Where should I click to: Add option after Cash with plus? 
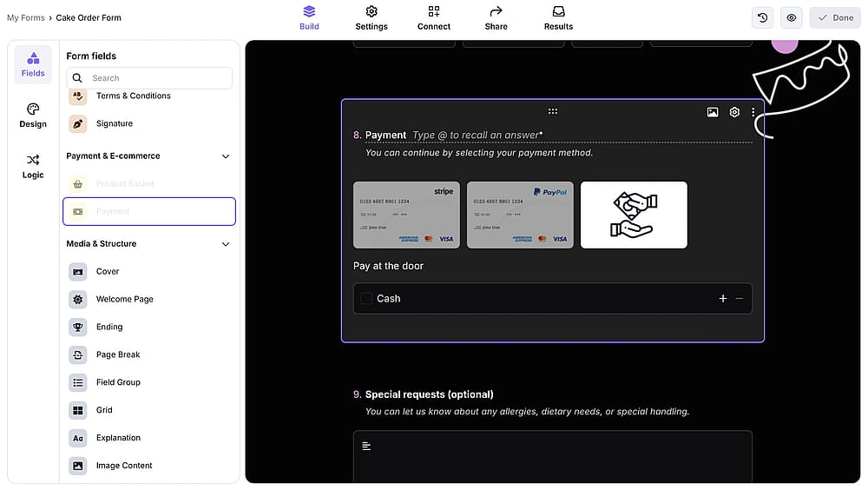(722, 299)
